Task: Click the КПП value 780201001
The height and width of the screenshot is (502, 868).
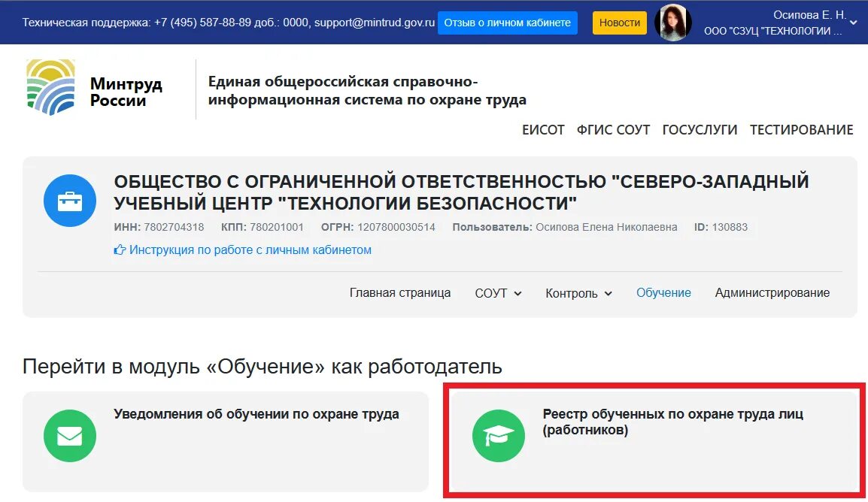Action: point(277,227)
